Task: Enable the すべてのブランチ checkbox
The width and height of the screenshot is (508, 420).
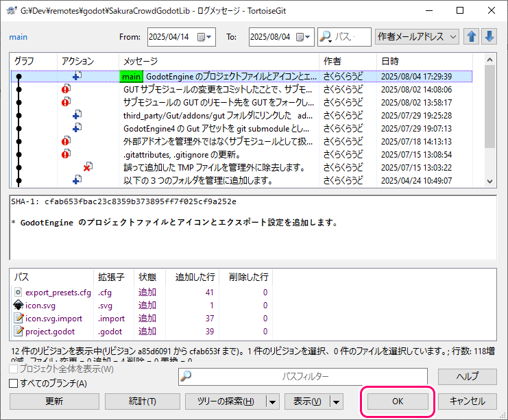Action: click(x=13, y=383)
